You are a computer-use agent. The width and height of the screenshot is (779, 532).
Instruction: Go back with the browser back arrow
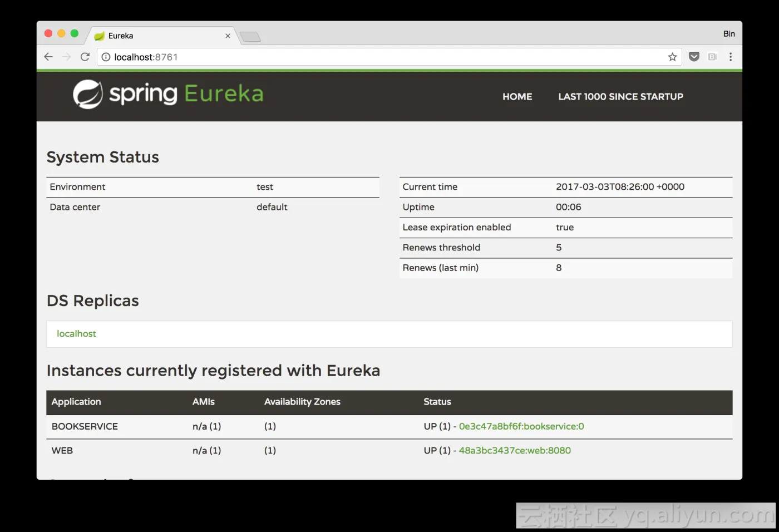[48, 57]
